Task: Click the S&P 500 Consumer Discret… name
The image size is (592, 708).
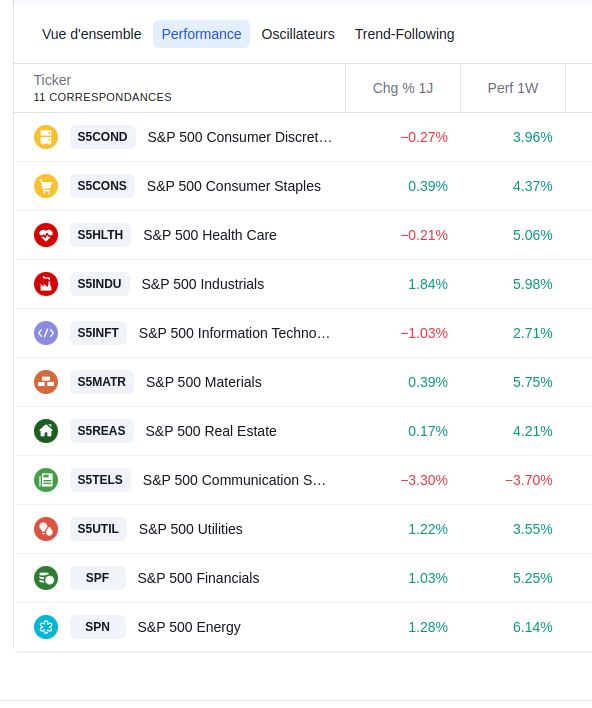Action: [240, 137]
